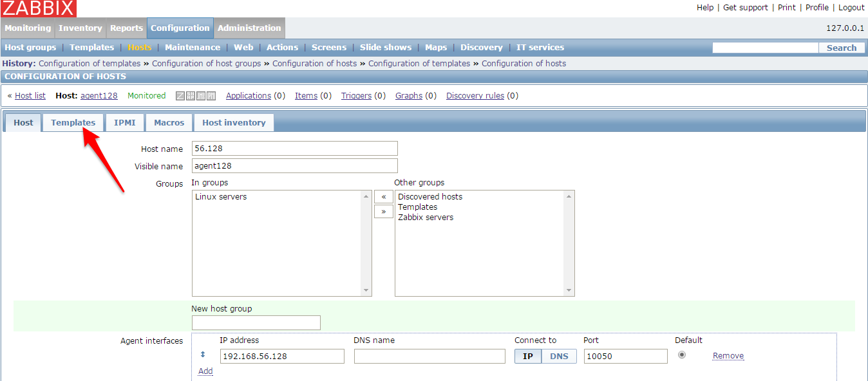This screenshot has height=381, width=868.
Task: Click the Zabbix agent availability icon
Action: tap(180, 96)
